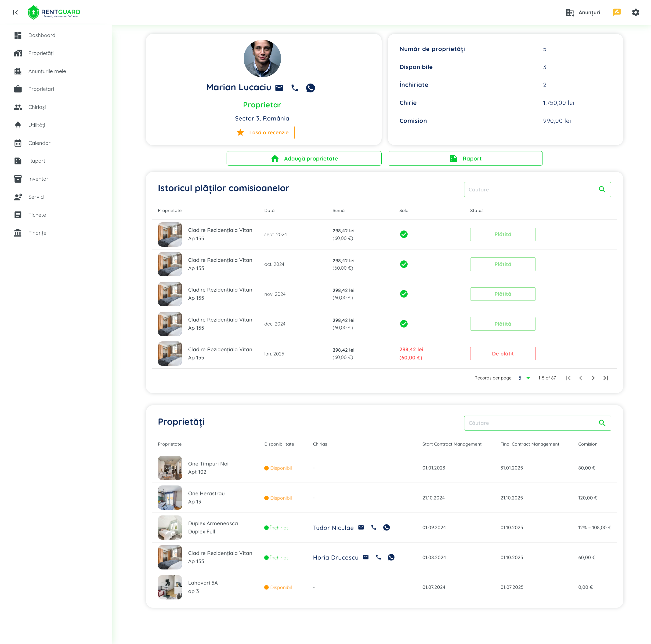Jump to last page of payment history
The image size is (651, 644).
pos(605,378)
